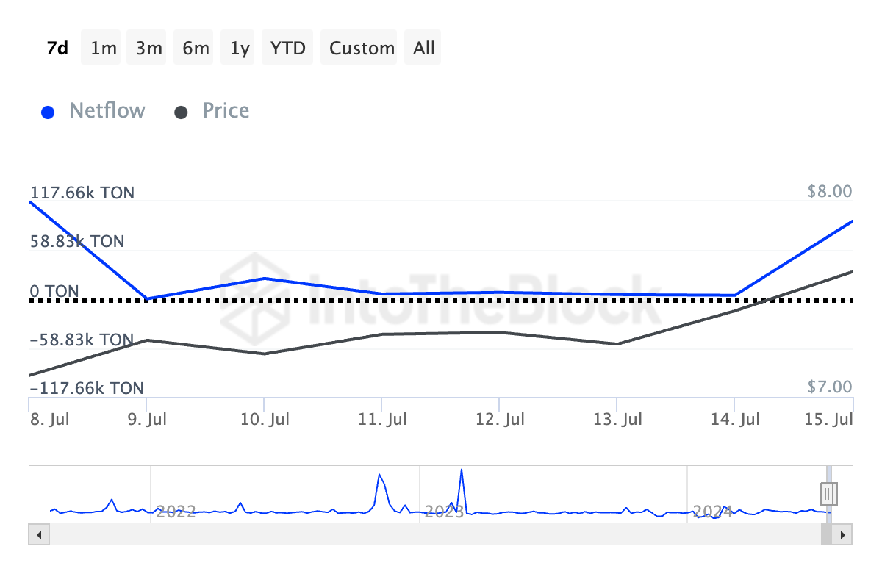Screen dimensions: 882x588
Task: Click the navigator scrollbar right arrow
Action: tap(844, 534)
